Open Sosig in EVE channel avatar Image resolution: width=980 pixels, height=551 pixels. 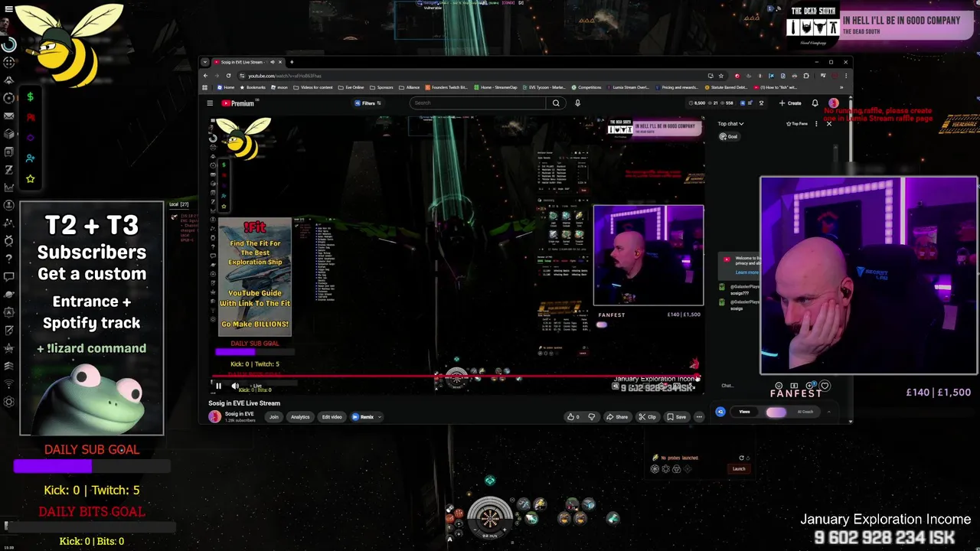[x=215, y=417]
